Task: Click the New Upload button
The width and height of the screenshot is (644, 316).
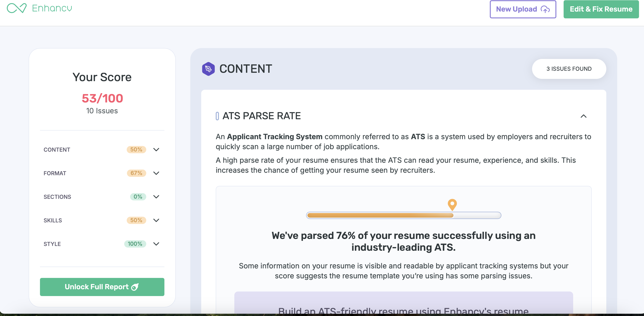Action: tap(523, 9)
